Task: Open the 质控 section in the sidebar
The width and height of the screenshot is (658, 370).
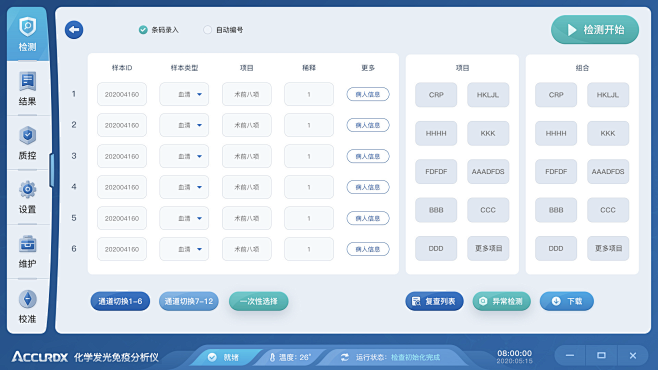Action: [27, 143]
